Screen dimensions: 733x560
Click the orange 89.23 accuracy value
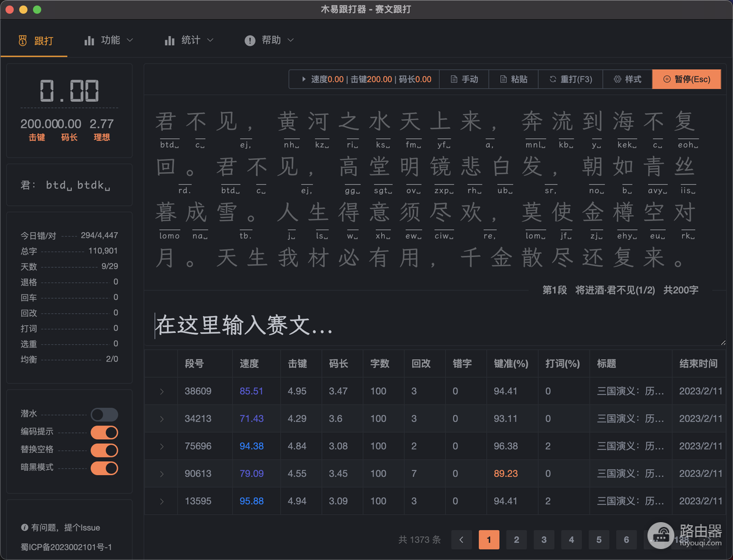[x=506, y=474]
